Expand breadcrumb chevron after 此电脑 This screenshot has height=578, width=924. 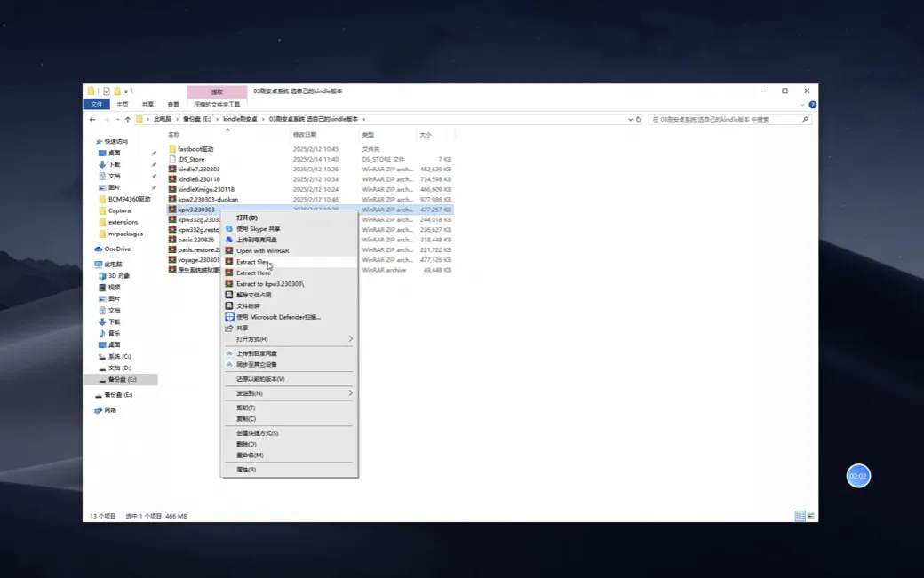pyautogui.click(x=178, y=120)
